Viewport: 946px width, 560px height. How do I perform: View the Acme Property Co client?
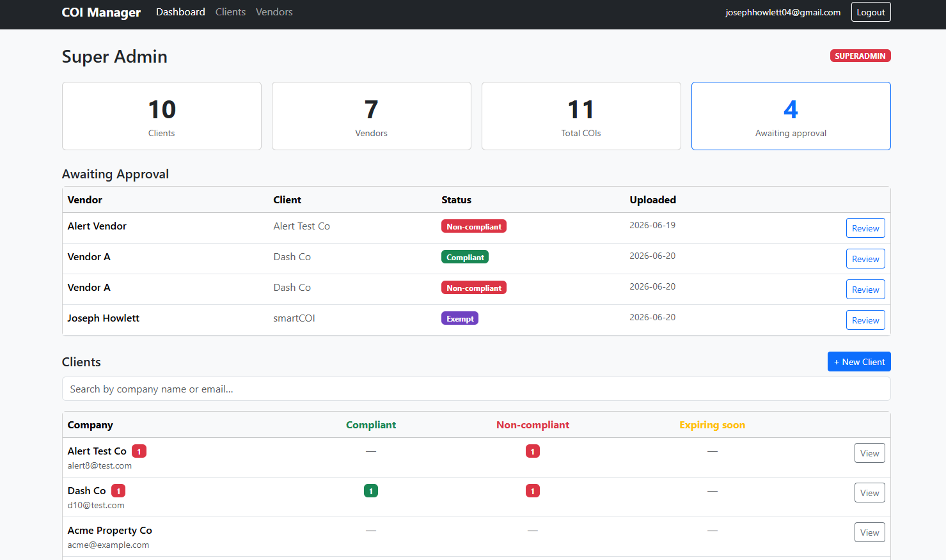[869, 533]
